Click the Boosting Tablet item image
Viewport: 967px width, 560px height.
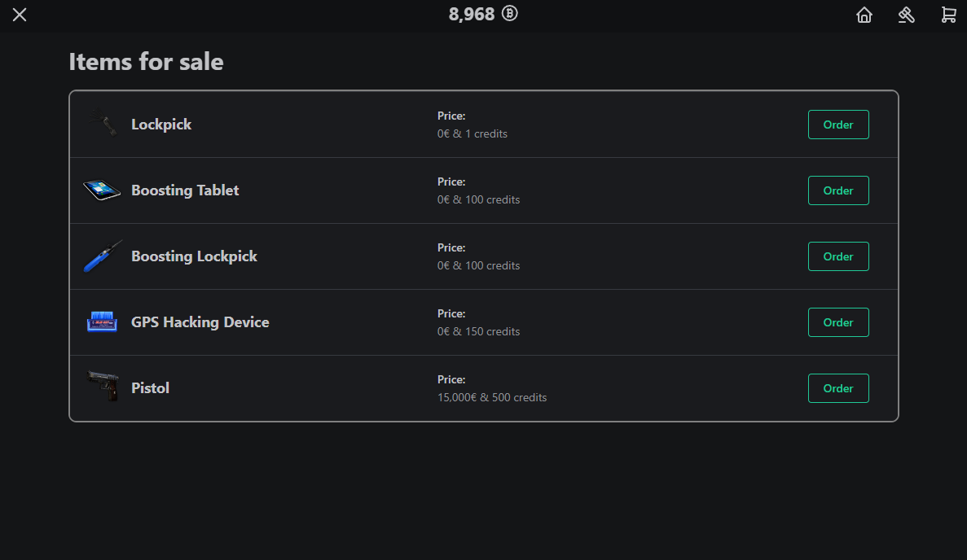[102, 190]
